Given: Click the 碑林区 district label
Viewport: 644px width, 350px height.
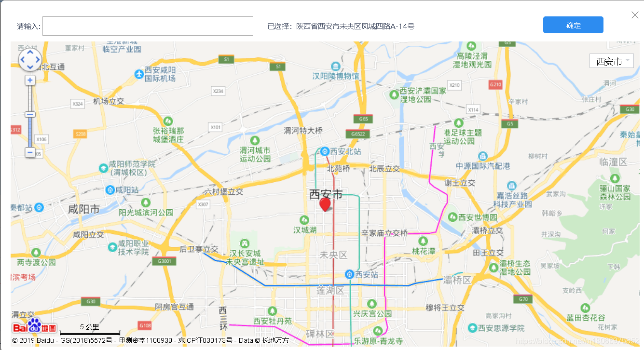Looking at the screenshot, I should coord(320,334).
